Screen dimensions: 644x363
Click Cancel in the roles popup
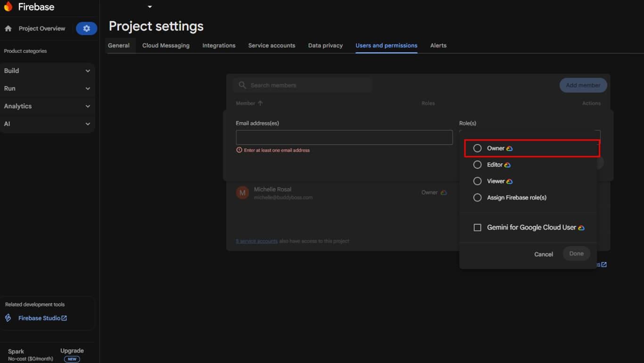pos(543,254)
